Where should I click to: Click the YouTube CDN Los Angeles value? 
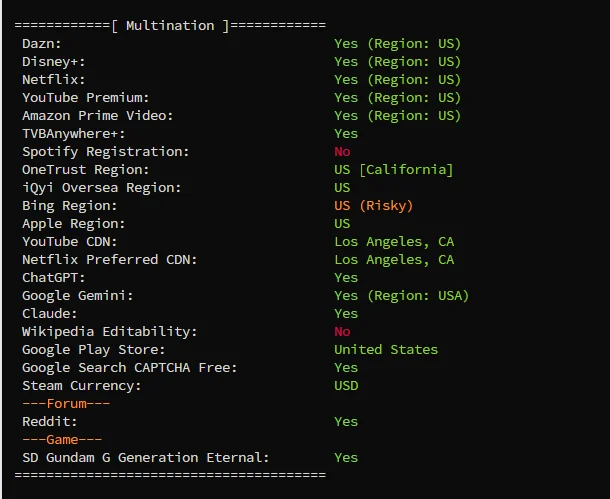(x=394, y=242)
